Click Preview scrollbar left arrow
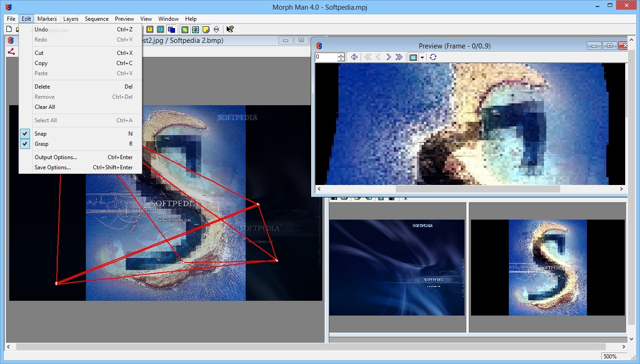 (x=319, y=189)
